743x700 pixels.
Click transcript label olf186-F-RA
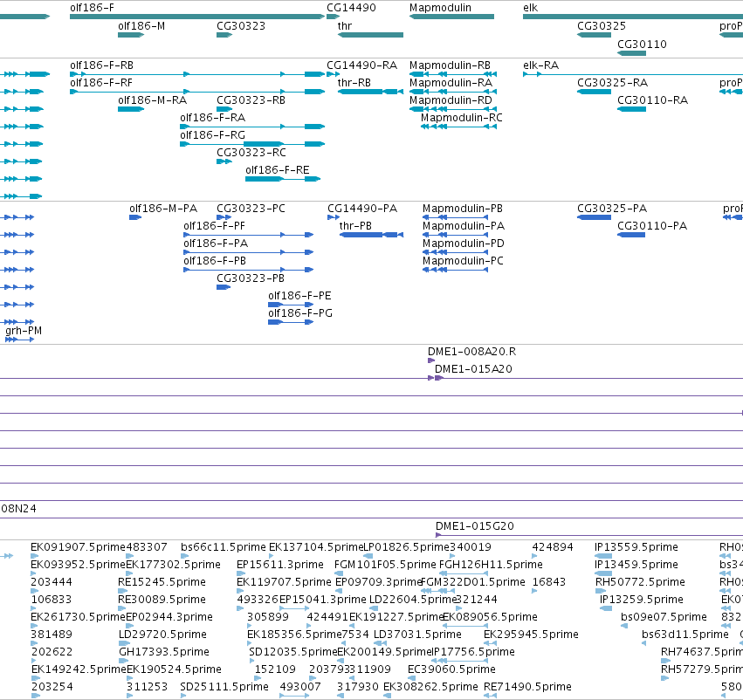pyautogui.click(x=212, y=118)
